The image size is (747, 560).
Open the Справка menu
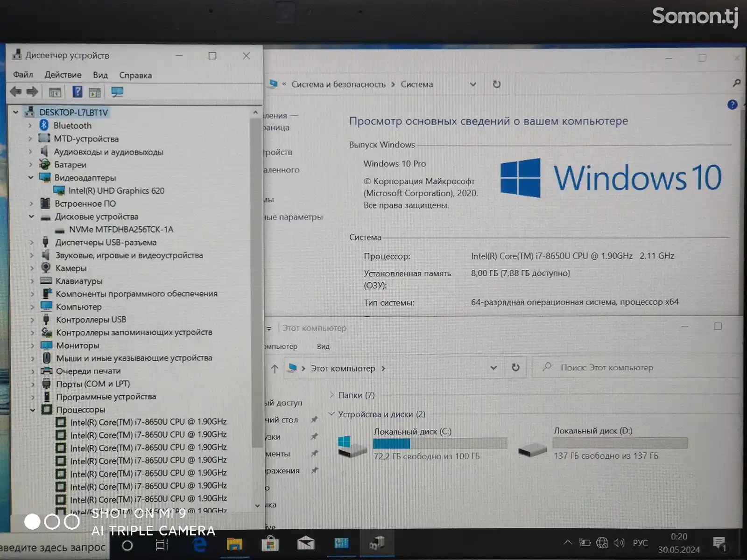point(135,75)
